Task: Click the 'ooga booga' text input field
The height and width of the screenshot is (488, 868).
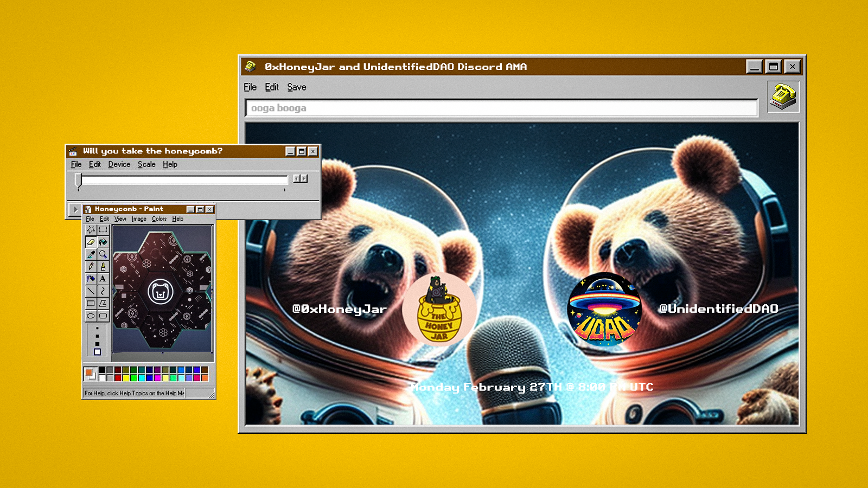Action: pyautogui.click(x=502, y=108)
